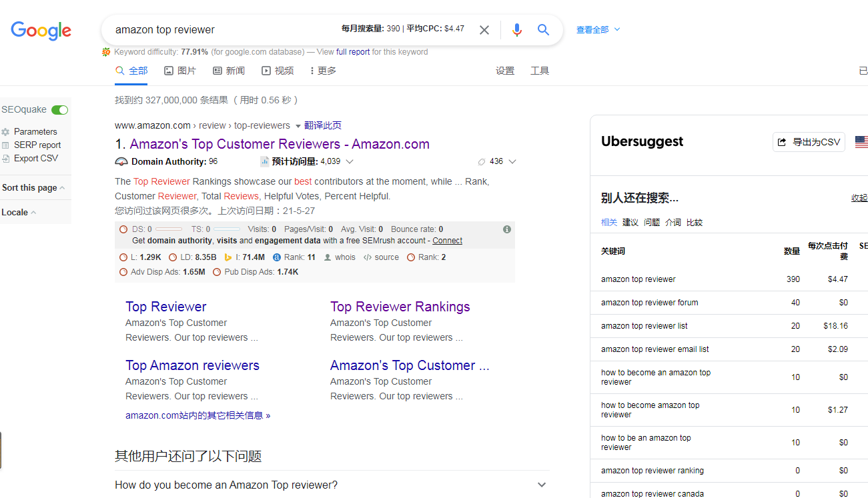Collapse the Locale section
Viewport: 868px width, 498px height.
point(19,213)
